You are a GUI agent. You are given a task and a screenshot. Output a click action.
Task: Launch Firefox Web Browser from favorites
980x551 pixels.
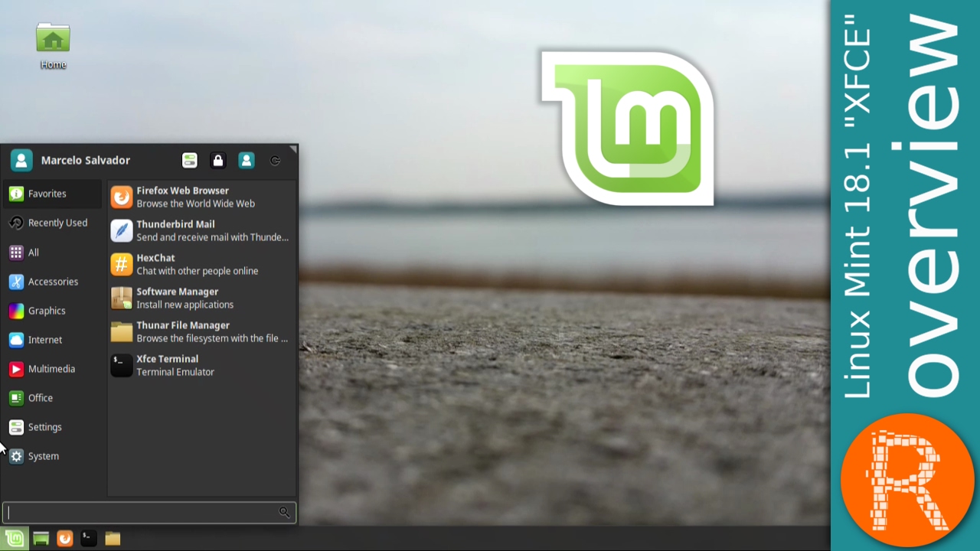[201, 197]
